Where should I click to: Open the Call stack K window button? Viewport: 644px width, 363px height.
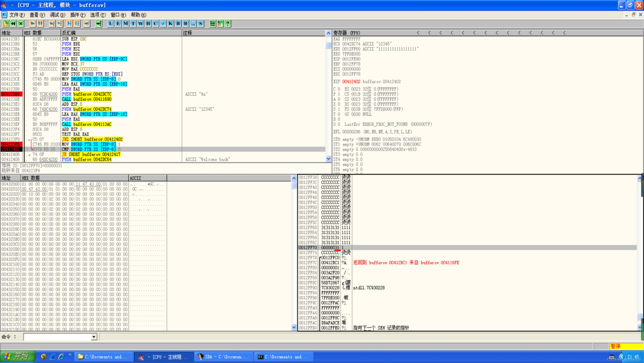(171, 23)
